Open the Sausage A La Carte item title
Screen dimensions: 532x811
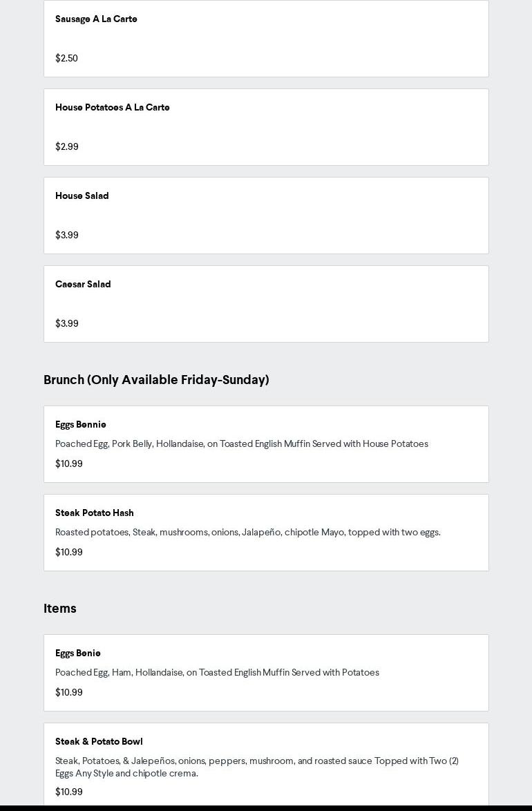[96, 19]
